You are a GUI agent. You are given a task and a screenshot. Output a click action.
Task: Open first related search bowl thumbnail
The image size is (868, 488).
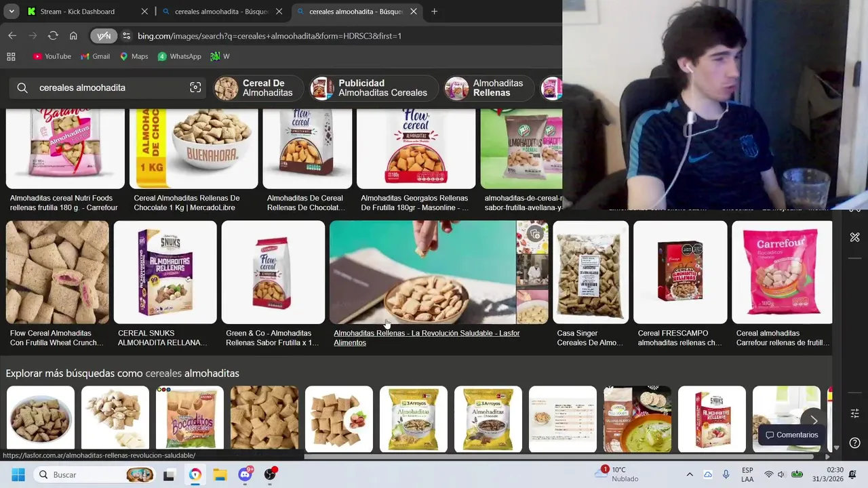(41, 419)
